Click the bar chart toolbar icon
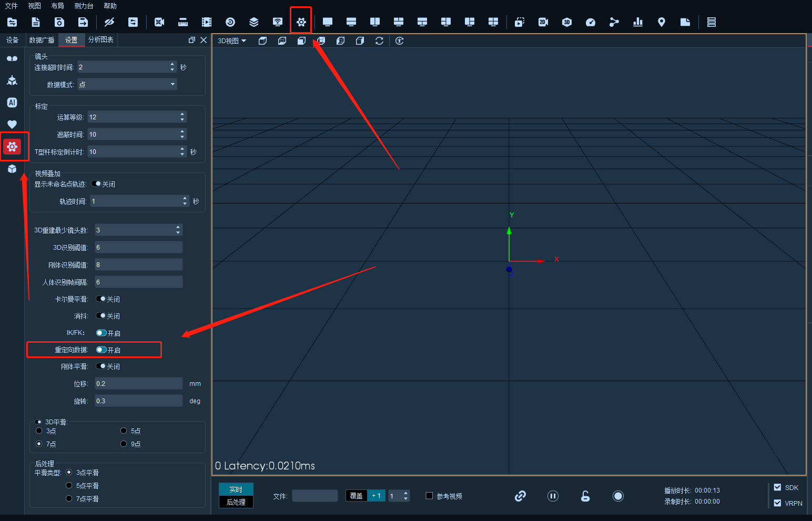The image size is (812, 521). tap(638, 22)
